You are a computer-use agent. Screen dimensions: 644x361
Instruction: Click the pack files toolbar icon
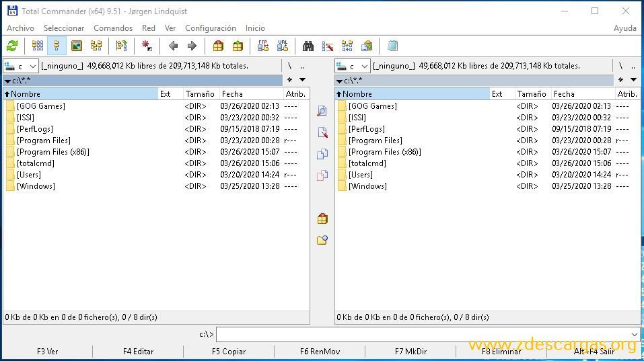218,46
